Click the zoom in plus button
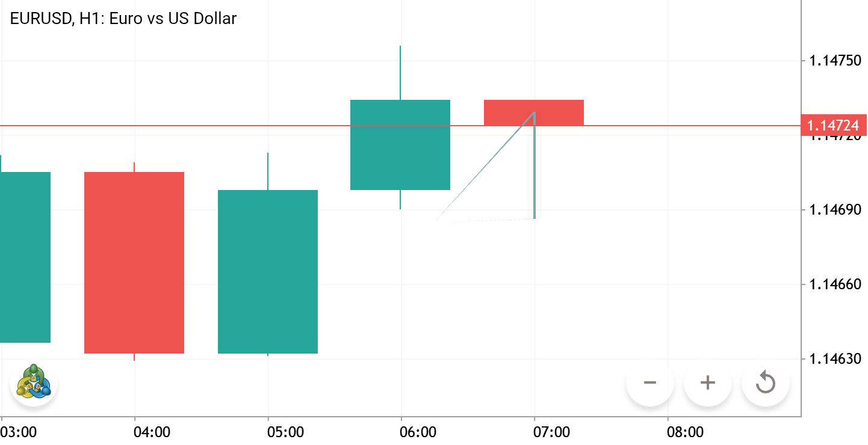 coord(708,382)
